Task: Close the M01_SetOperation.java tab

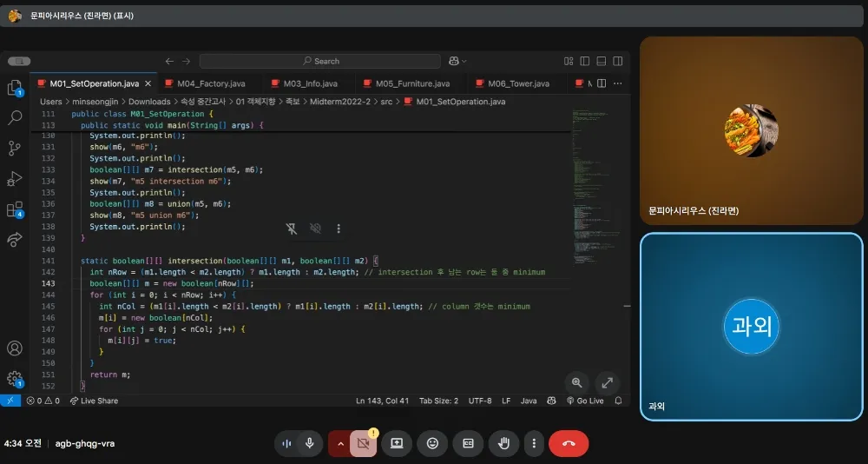Action: pos(148,83)
